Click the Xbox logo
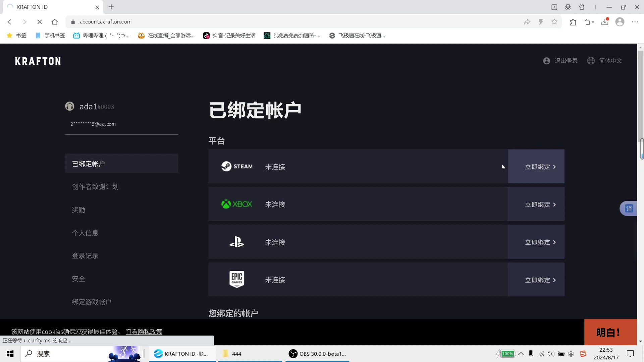This screenshot has width=644, height=362. [x=237, y=204]
